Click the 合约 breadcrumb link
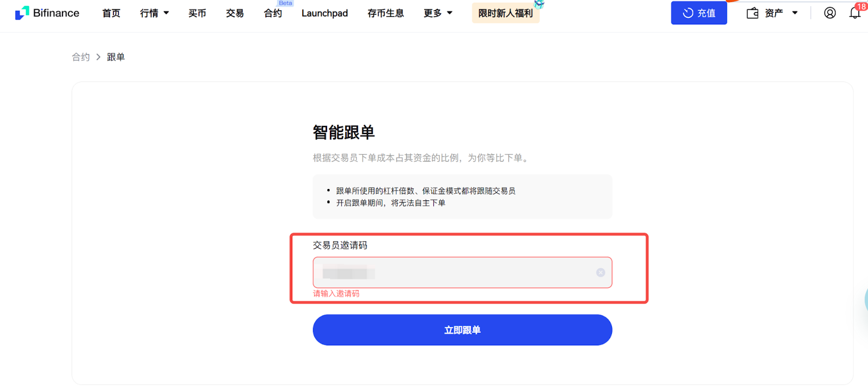 coord(81,57)
